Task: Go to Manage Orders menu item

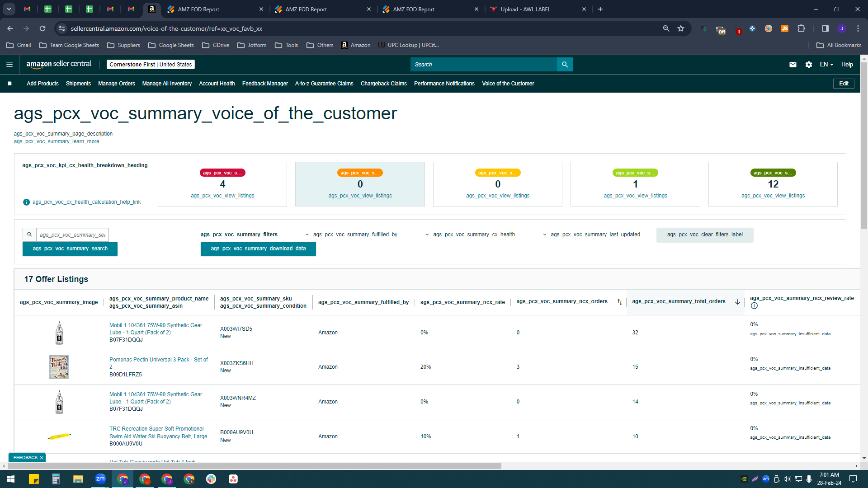Action: point(117,84)
